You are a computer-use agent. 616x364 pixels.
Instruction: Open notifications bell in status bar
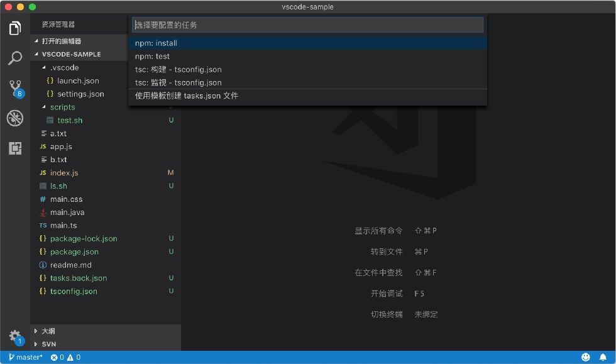603,357
